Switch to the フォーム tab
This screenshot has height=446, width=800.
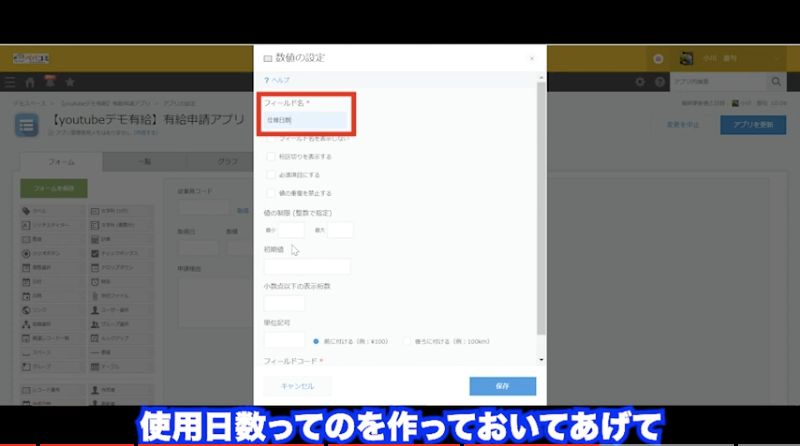pos(63,162)
